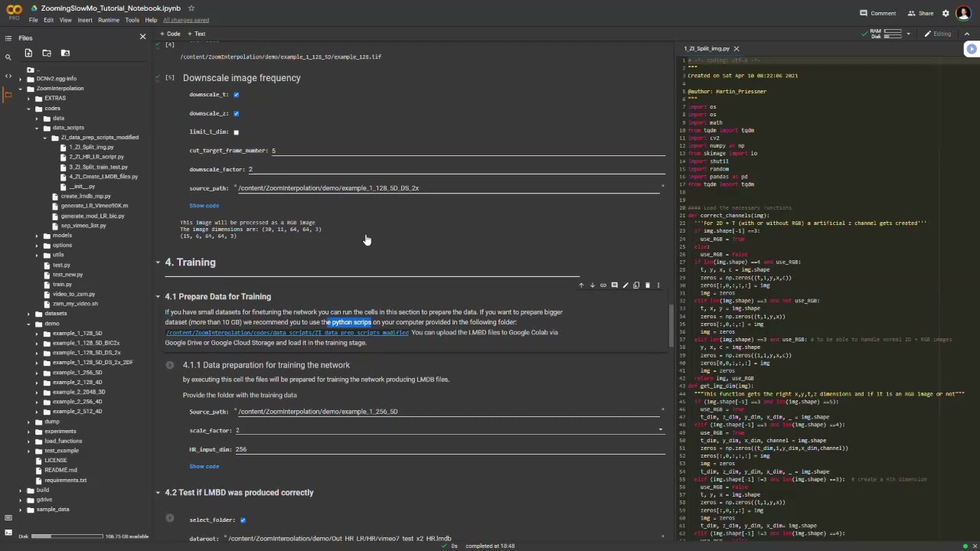The height and width of the screenshot is (551, 980).
Task: Collapse the 4.2 Test if LMBD section
Action: click(158, 493)
